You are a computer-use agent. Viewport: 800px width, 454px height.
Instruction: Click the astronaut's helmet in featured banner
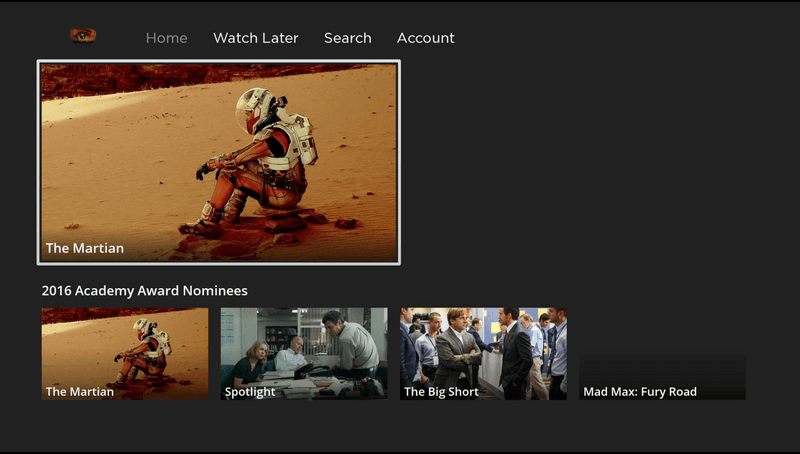pos(254,108)
